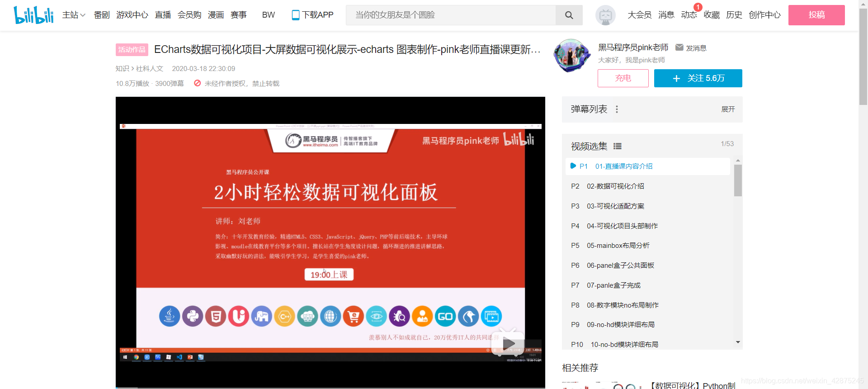Open 动态 feed with notification badge
Image resolution: width=868 pixels, height=389 pixels.
click(689, 15)
